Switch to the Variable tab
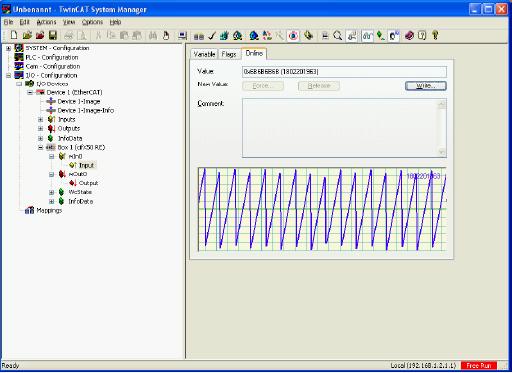 (x=204, y=54)
